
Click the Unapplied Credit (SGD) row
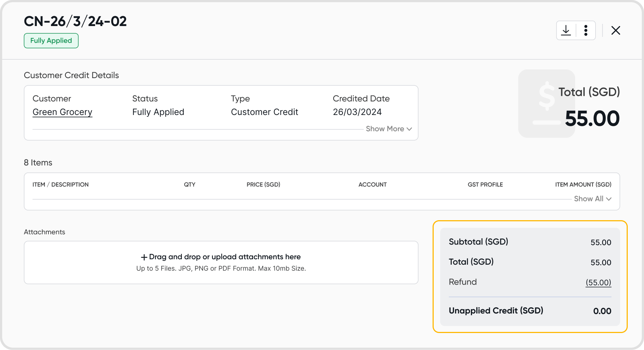coord(530,311)
